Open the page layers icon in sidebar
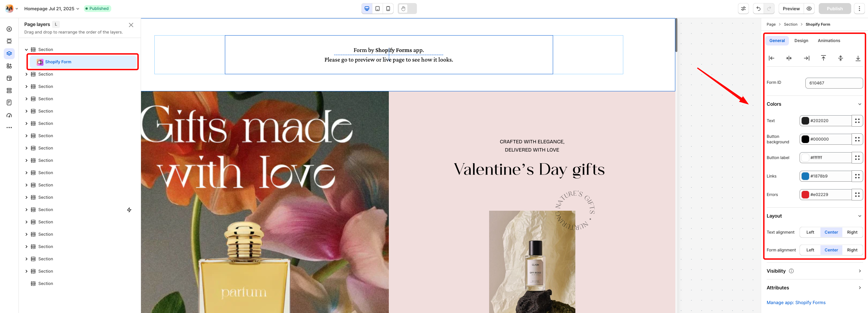This screenshot has width=868, height=313. point(9,53)
